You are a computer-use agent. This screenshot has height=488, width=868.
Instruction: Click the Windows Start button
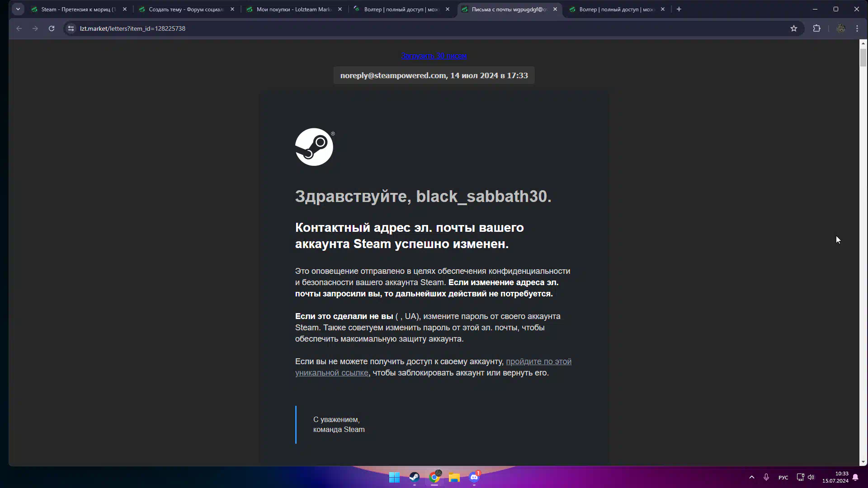[394, 477]
